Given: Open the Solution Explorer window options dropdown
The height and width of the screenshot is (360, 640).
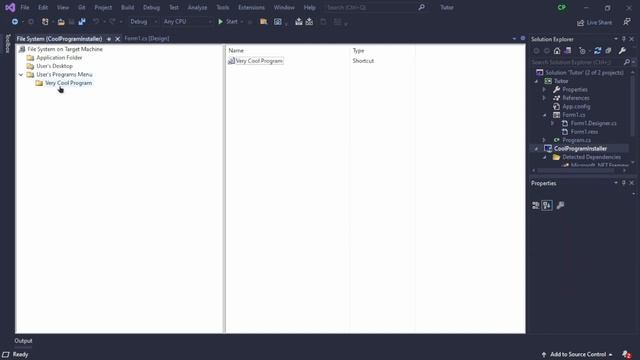Looking at the screenshot, I should (616, 39).
